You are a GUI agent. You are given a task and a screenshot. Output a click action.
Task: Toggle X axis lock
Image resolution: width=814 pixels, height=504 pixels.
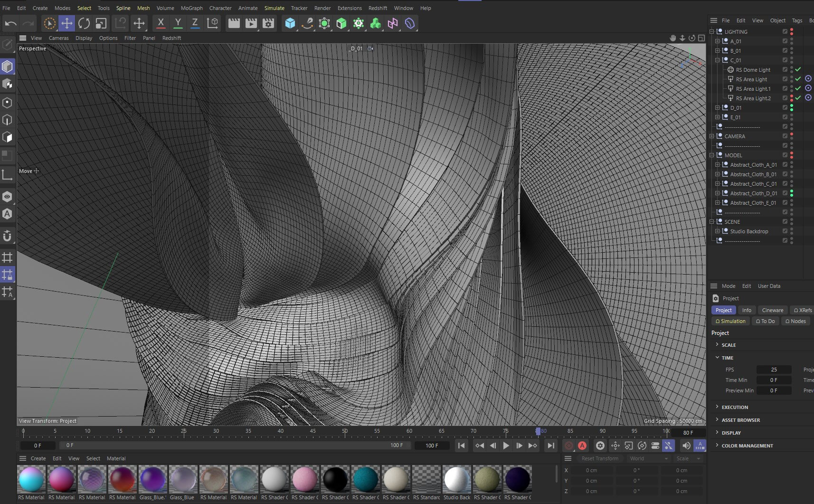click(161, 23)
